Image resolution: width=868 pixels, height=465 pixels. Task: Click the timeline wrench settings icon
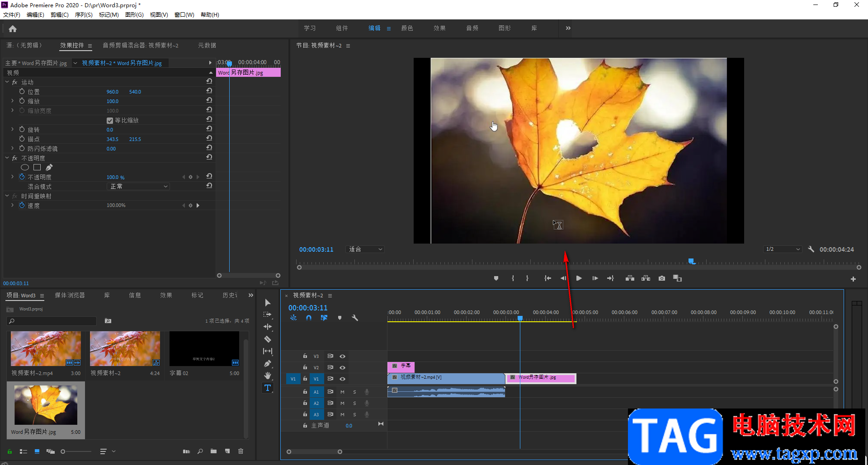(355, 318)
